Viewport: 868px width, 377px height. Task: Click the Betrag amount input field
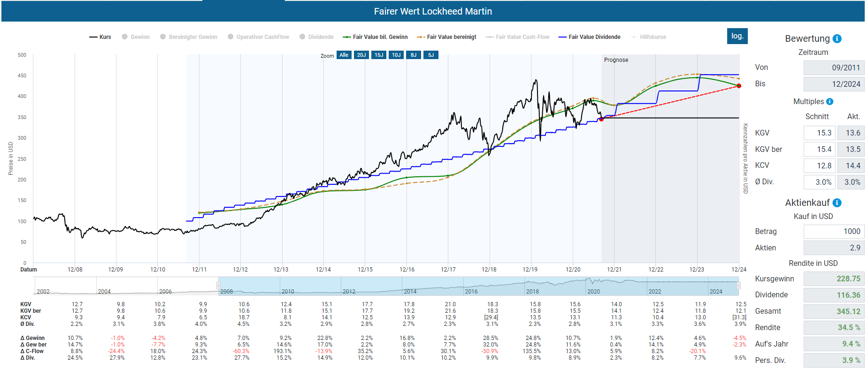[833, 232]
